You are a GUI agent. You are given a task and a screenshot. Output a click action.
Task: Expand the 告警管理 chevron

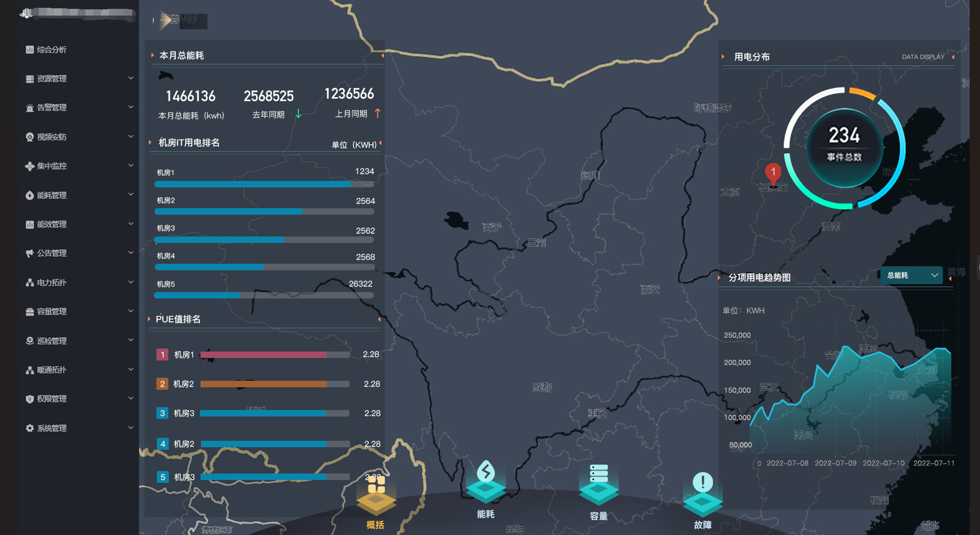point(131,107)
